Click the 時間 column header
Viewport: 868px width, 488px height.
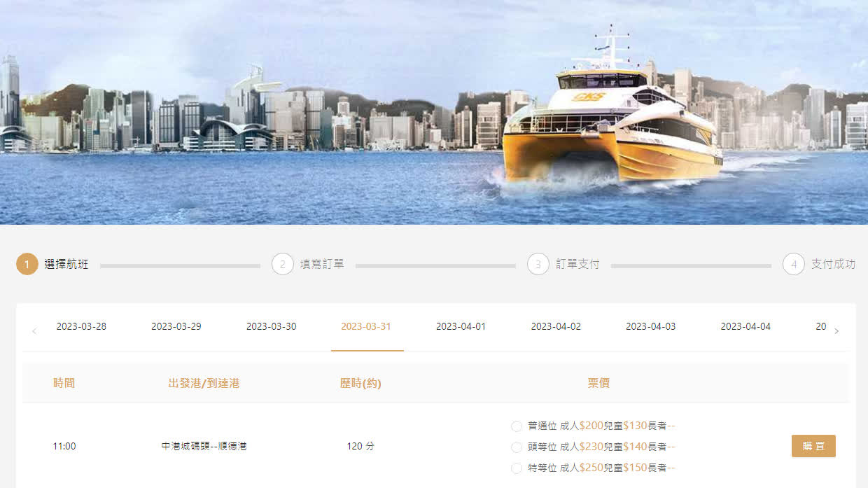pyautogui.click(x=64, y=383)
